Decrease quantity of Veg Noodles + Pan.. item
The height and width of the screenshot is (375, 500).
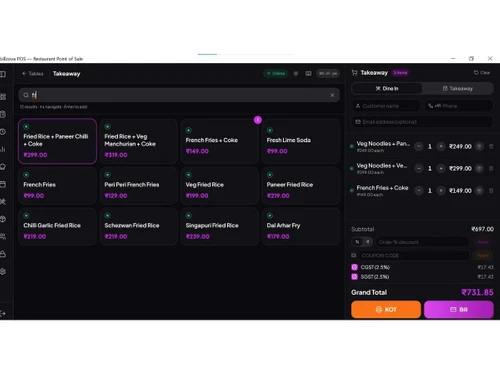click(x=419, y=146)
